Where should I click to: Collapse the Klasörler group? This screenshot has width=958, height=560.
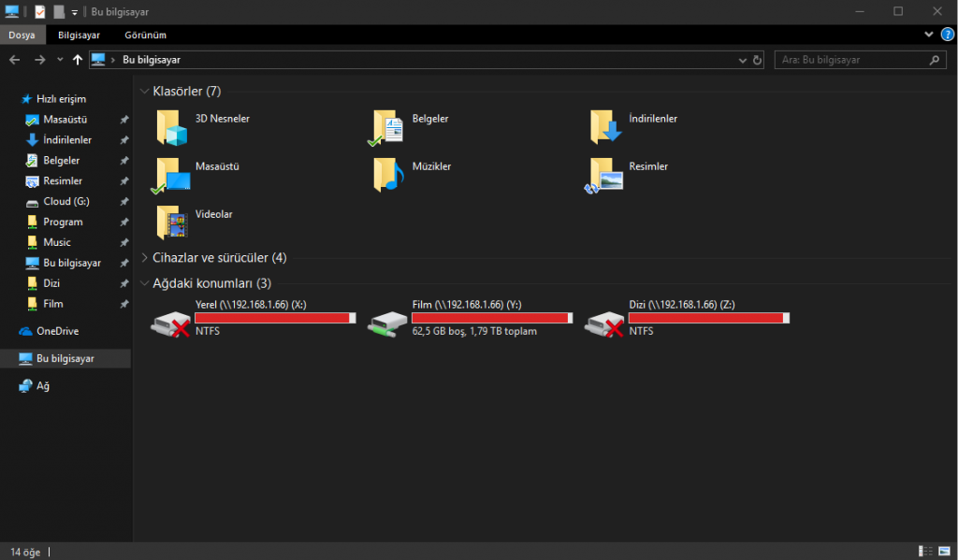click(144, 92)
